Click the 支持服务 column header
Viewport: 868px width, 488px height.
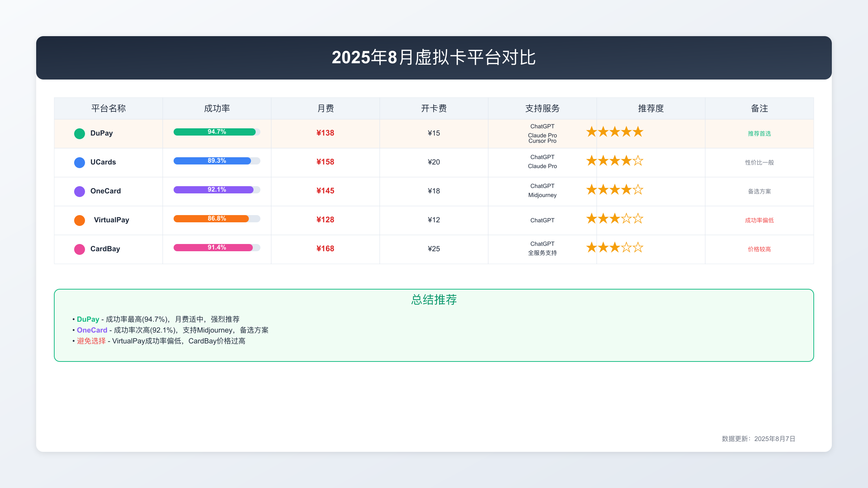542,108
